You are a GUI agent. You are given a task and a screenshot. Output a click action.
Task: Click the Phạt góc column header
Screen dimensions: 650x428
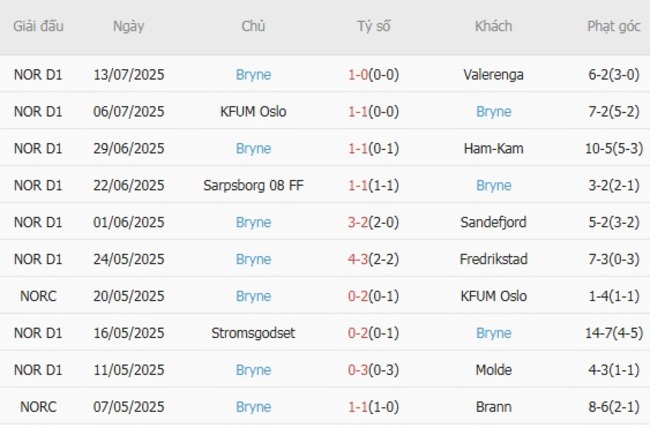tap(614, 27)
